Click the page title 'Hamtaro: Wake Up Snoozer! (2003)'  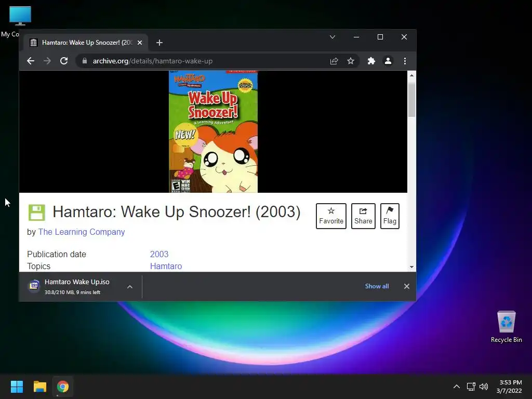coord(177,212)
